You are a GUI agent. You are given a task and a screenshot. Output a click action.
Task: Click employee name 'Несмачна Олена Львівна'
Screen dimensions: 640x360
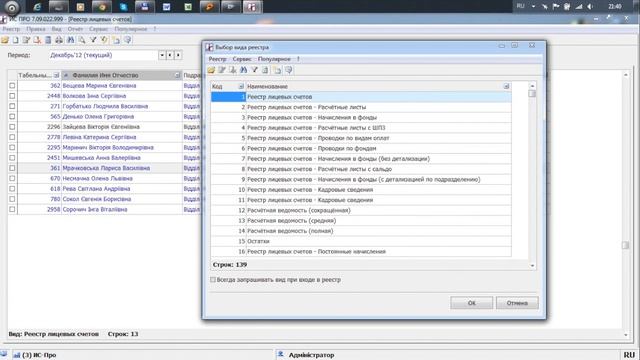click(x=98, y=178)
